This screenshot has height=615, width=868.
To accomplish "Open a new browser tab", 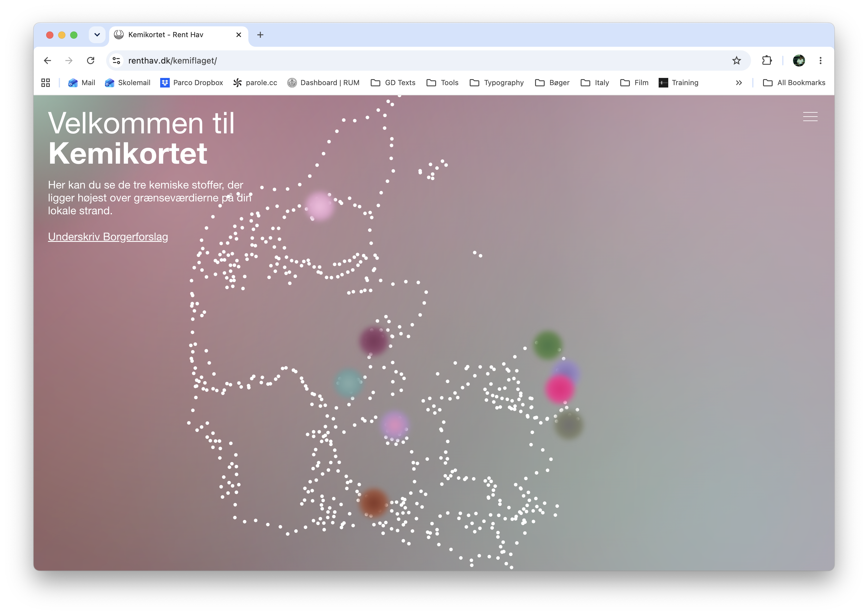I will point(260,35).
